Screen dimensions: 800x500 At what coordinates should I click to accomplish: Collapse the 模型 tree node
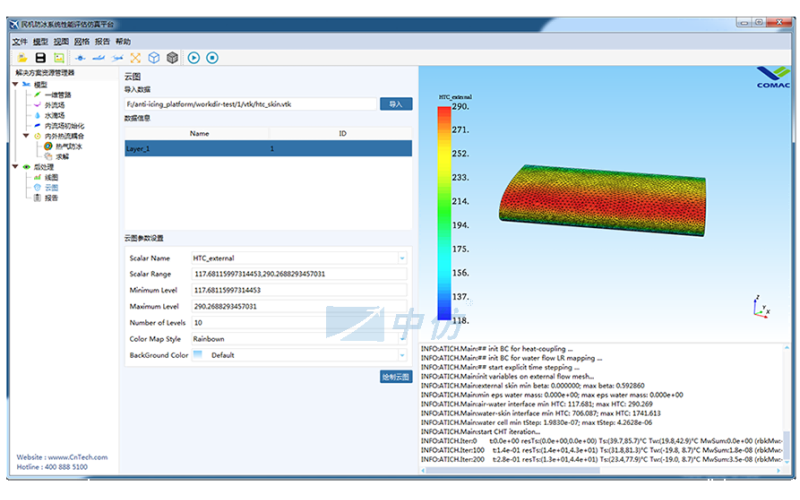coord(15,84)
